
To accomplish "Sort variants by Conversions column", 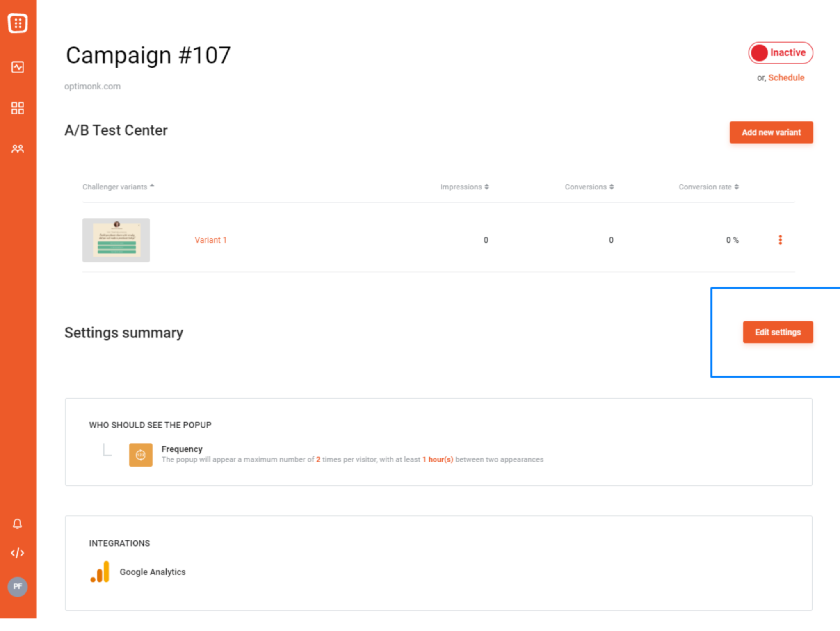I will point(589,187).
